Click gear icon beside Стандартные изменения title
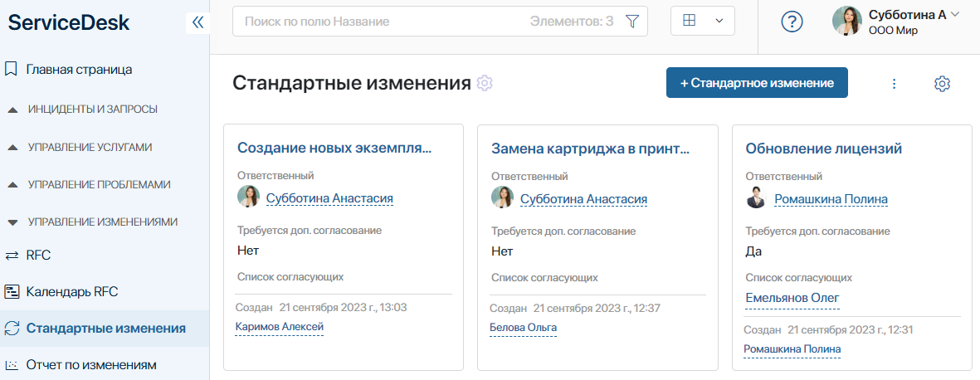The image size is (980, 380). [485, 83]
